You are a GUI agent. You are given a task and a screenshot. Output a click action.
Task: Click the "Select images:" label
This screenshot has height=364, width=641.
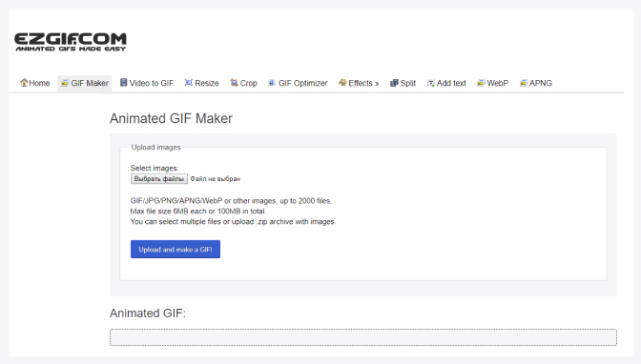tap(155, 168)
